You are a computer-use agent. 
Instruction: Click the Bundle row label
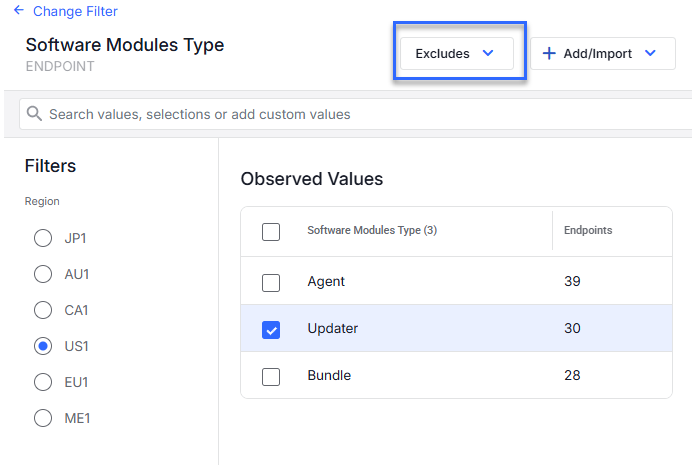[x=329, y=375]
